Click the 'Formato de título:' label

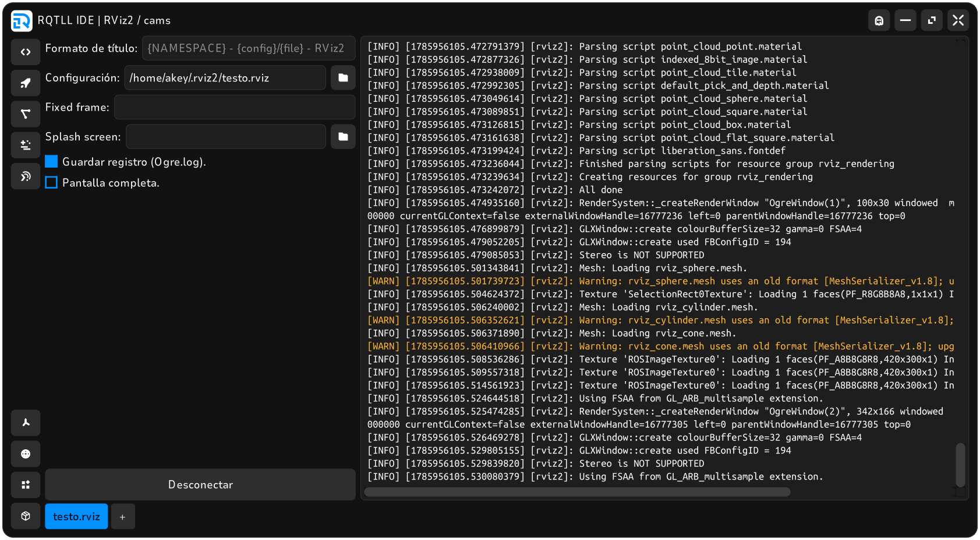click(91, 48)
